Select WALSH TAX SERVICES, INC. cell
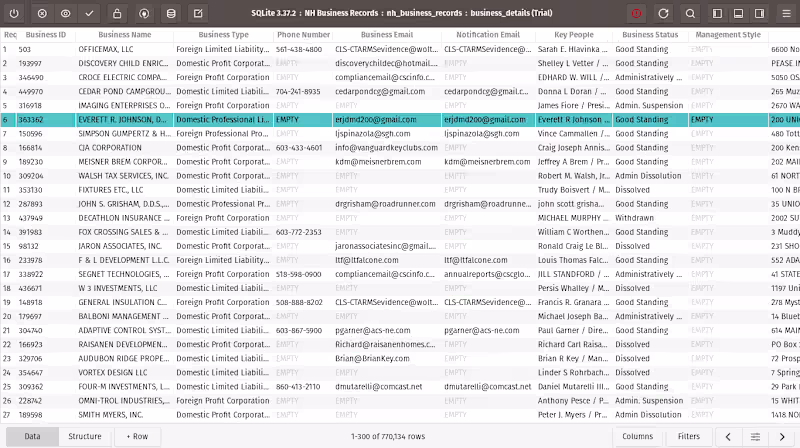The width and height of the screenshot is (800, 448). 124,176
